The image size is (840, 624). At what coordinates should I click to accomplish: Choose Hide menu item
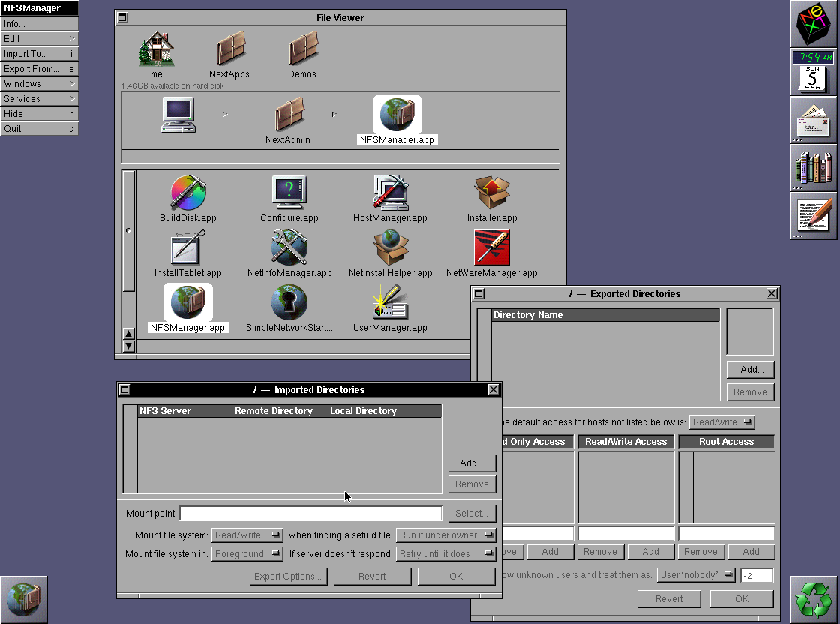40,113
